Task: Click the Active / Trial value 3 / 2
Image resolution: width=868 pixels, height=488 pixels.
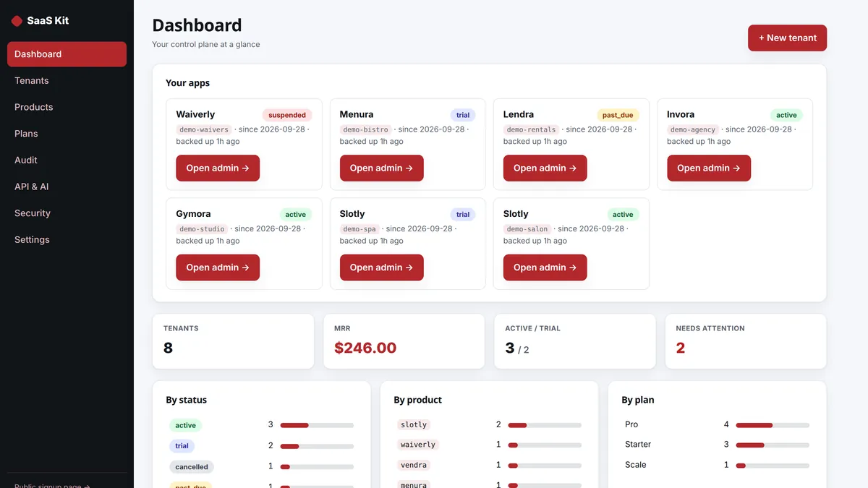Action: pyautogui.click(x=517, y=348)
